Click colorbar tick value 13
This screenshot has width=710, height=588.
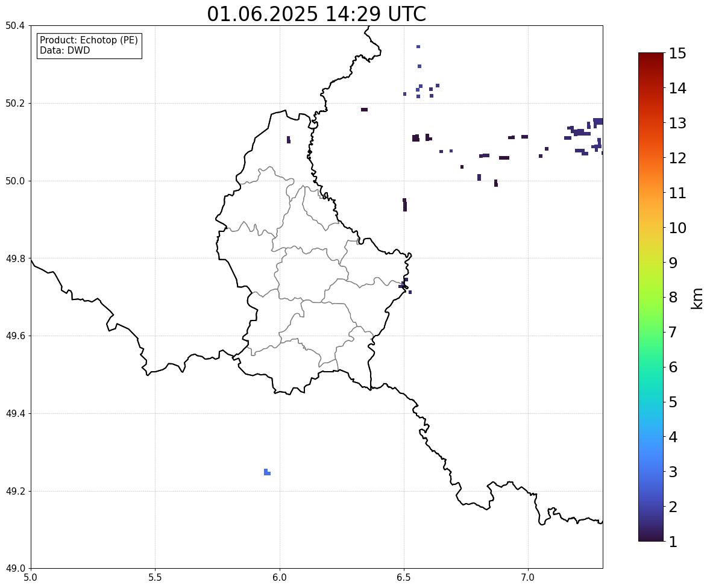click(x=677, y=123)
